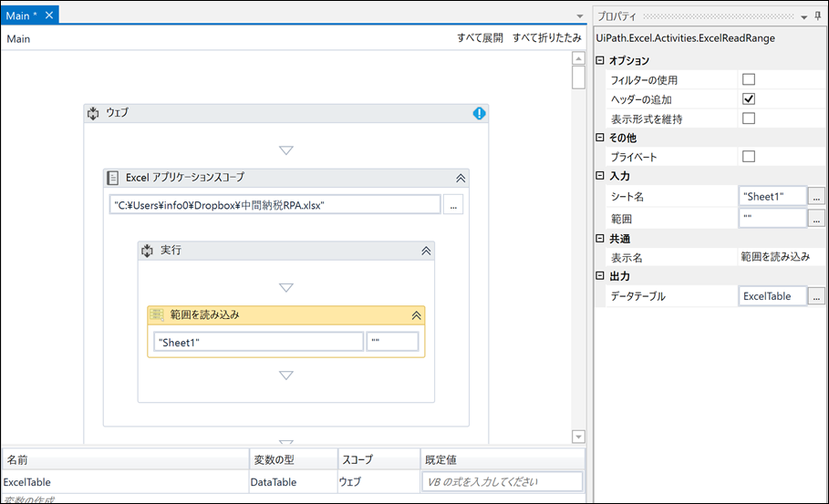Click the 変数の型 column header

(294, 459)
